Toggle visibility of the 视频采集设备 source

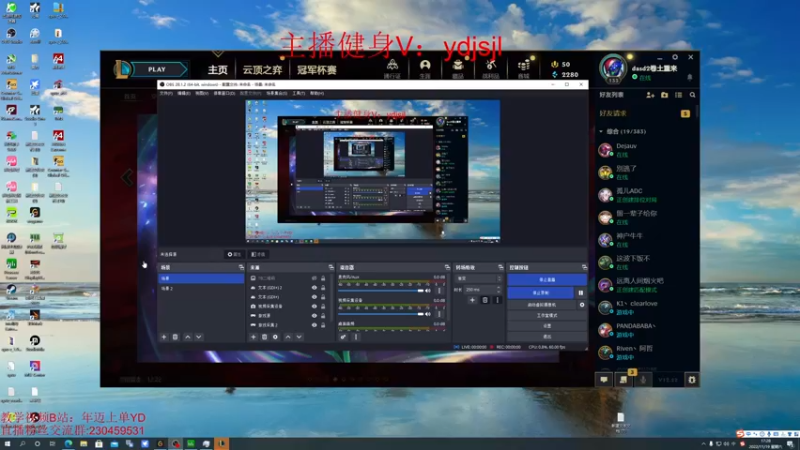click(314, 306)
